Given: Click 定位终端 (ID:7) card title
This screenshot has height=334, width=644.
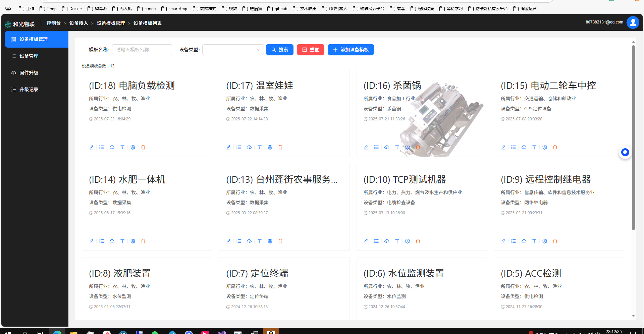Looking at the screenshot, I should (x=257, y=273).
